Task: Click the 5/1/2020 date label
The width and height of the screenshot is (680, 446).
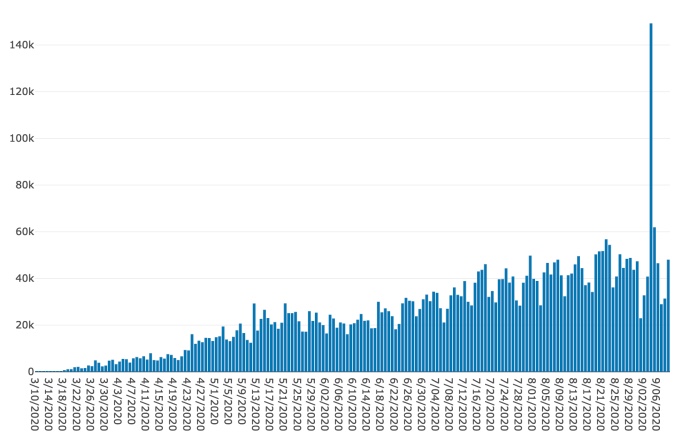Action: pyautogui.click(x=214, y=401)
